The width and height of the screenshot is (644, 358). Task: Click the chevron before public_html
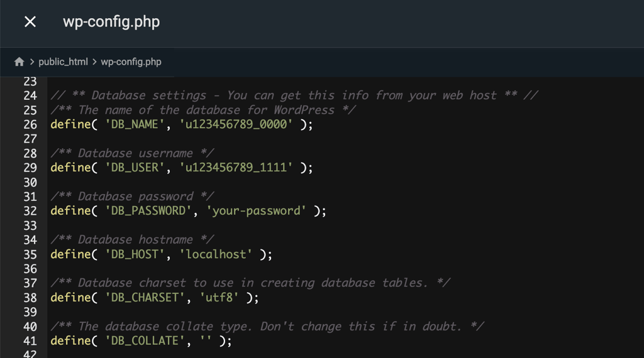click(x=31, y=62)
